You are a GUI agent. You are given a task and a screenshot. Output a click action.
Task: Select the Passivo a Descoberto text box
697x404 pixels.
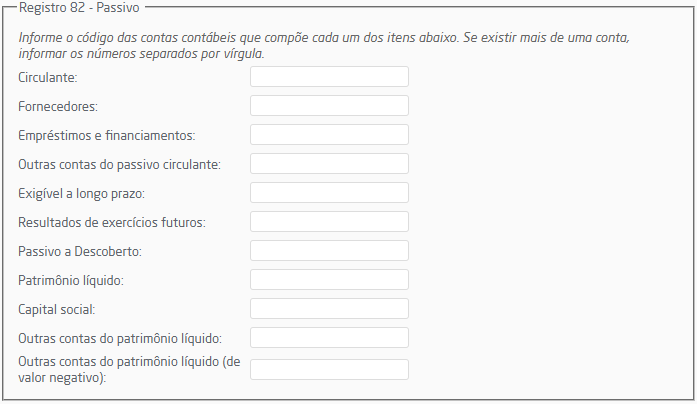329,251
